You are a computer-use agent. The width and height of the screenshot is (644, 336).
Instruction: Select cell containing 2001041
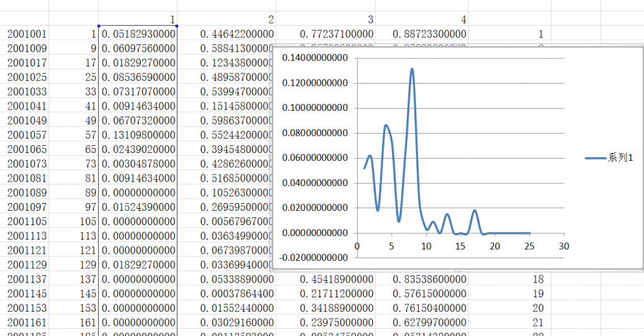[24, 106]
